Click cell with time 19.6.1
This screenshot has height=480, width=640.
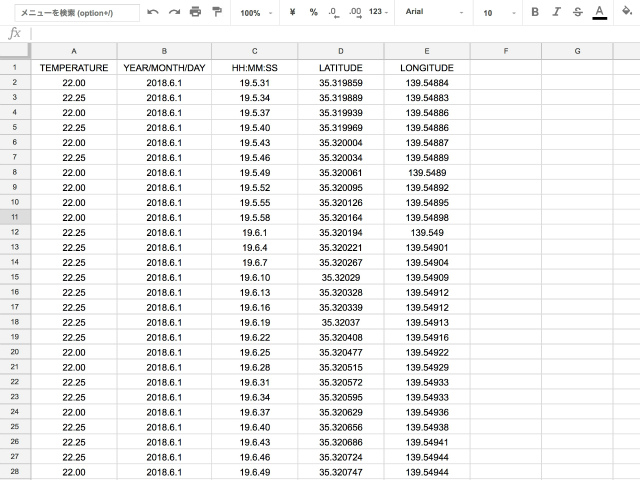(x=255, y=232)
